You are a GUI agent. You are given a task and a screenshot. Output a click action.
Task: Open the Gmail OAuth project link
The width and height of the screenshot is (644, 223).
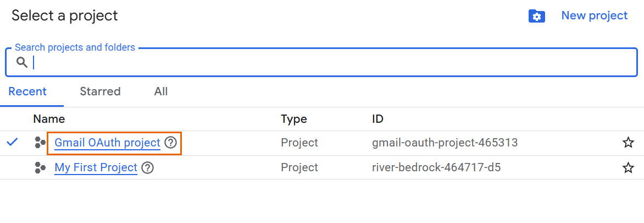tap(107, 143)
